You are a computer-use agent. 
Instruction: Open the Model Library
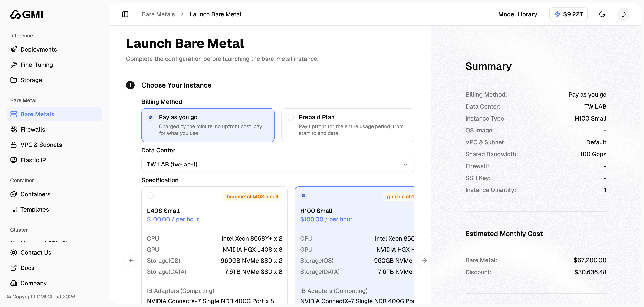point(517,14)
